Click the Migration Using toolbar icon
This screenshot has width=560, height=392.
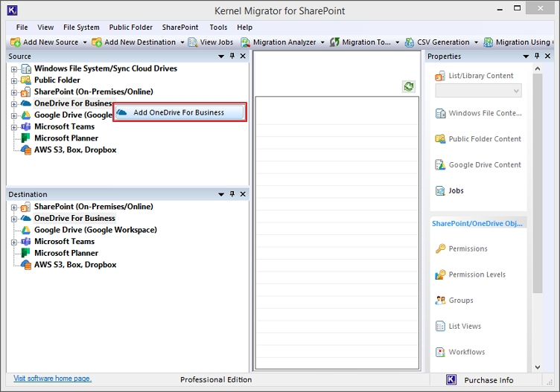tap(489, 42)
